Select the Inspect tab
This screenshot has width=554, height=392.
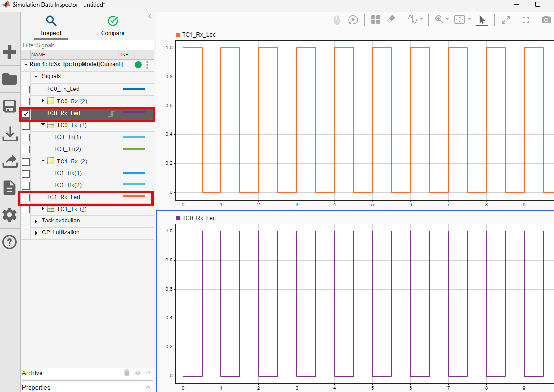pyautogui.click(x=51, y=26)
